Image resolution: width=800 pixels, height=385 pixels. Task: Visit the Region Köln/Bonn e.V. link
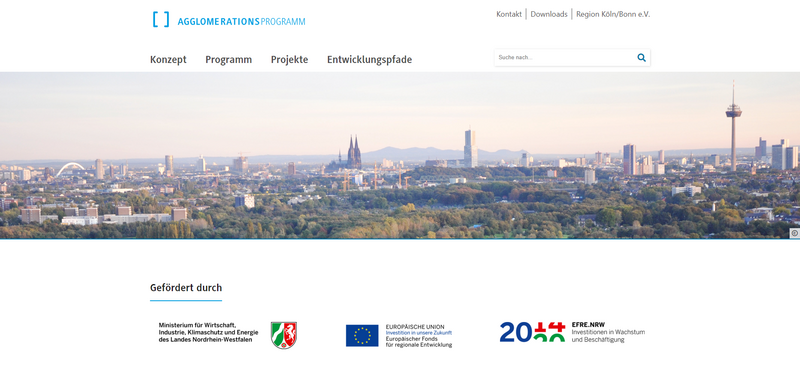coord(613,14)
